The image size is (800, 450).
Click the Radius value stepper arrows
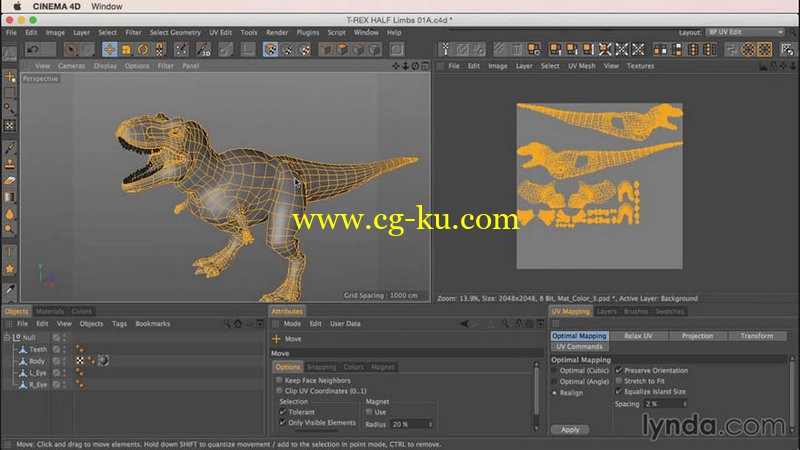click(430, 424)
